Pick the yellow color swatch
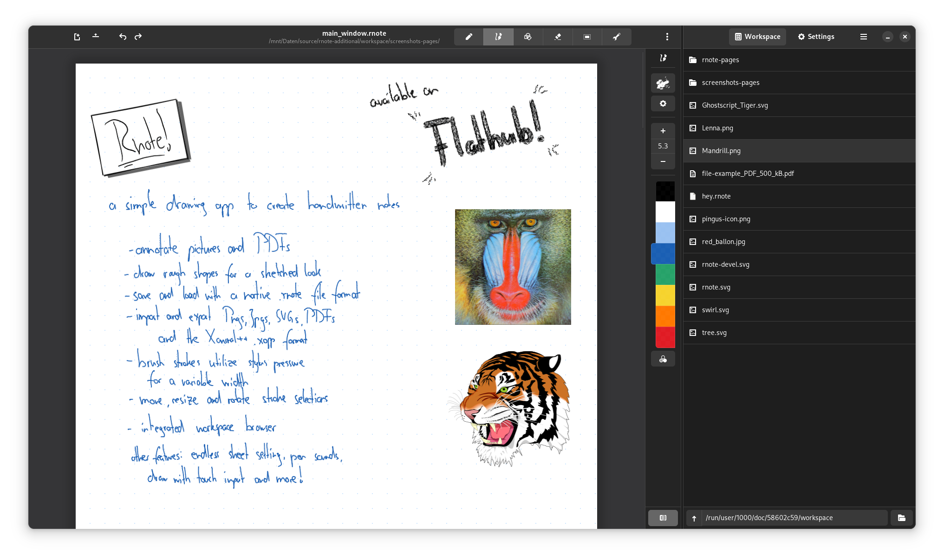The height and width of the screenshot is (560, 944). (665, 295)
